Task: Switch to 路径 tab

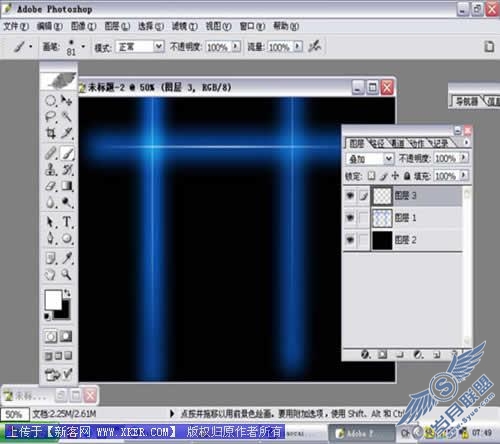Action: pyautogui.click(x=377, y=144)
